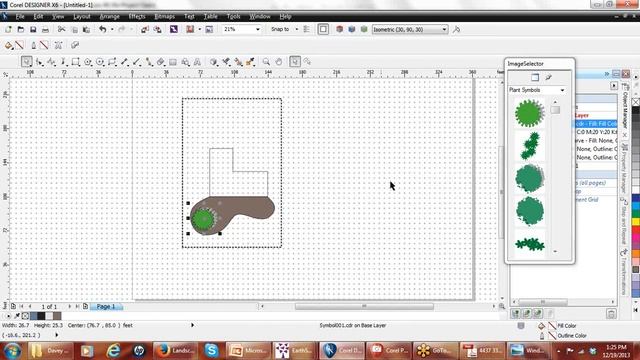The width and height of the screenshot is (640, 360).
Task: Click the frame icon in ImageSelector panel
Action: pos(535,77)
